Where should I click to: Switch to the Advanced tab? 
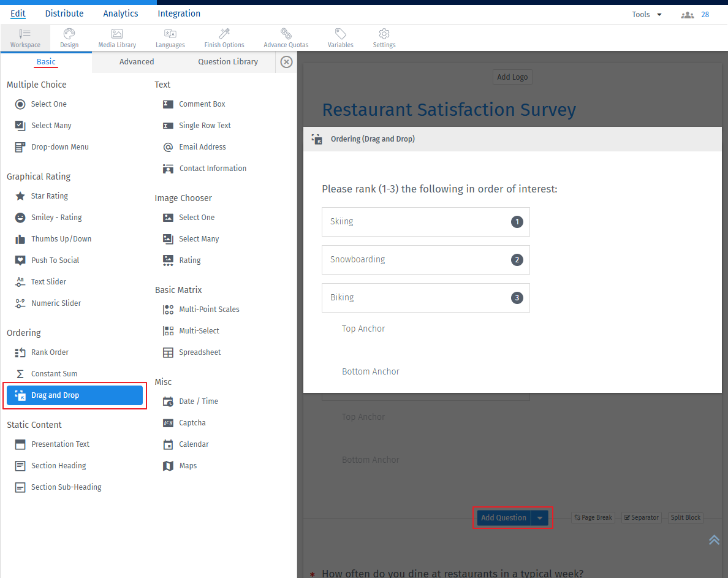click(x=136, y=61)
